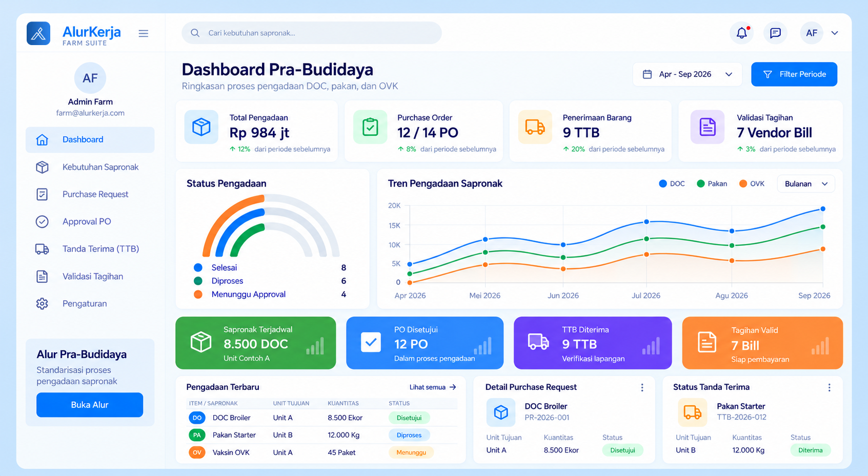Click the Buka Alur button
Image resolution: width=868 pixels, height=476 pixels.
pyautogui.click(x=90, y=405)
